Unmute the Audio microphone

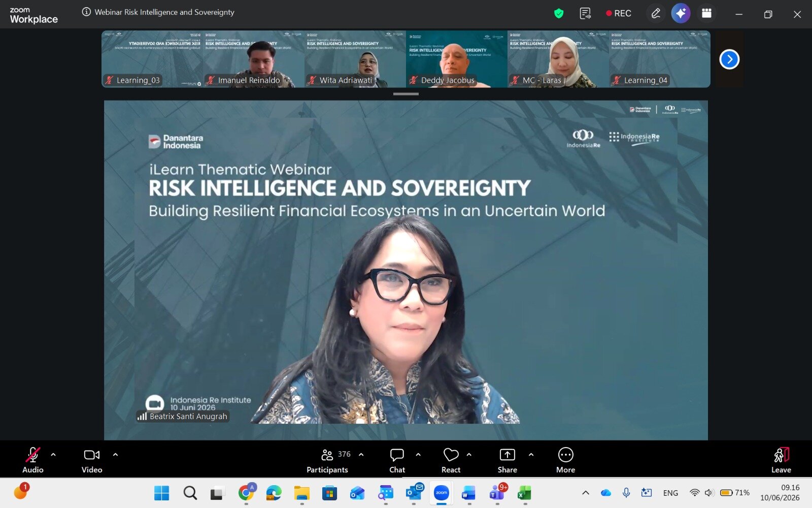click(x=33, y=461)
